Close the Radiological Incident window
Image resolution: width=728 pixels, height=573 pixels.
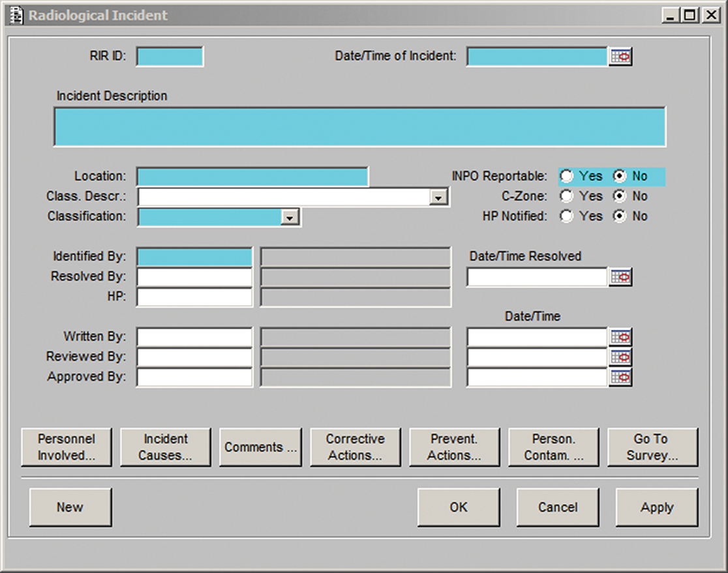coord(711,15)
